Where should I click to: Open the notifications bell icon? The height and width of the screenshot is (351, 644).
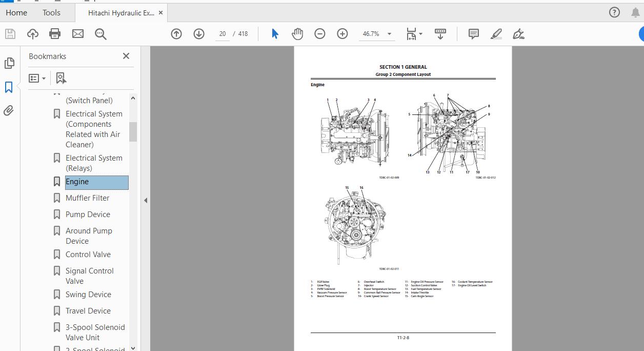tap(635, 12)
